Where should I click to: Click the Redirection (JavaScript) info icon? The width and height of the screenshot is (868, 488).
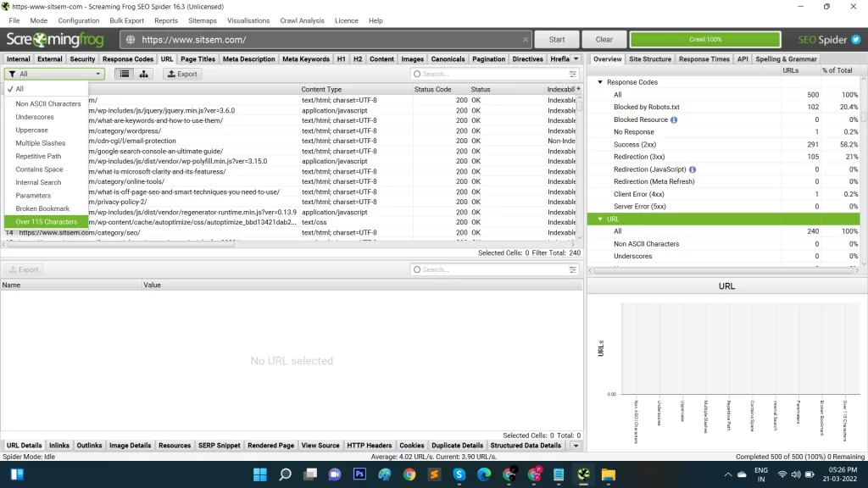point(693,169)
